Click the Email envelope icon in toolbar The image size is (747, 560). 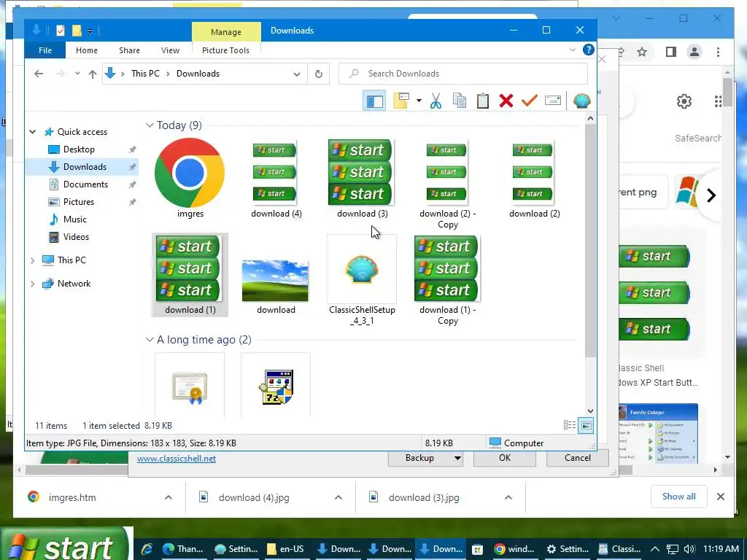tap(553, 101)
